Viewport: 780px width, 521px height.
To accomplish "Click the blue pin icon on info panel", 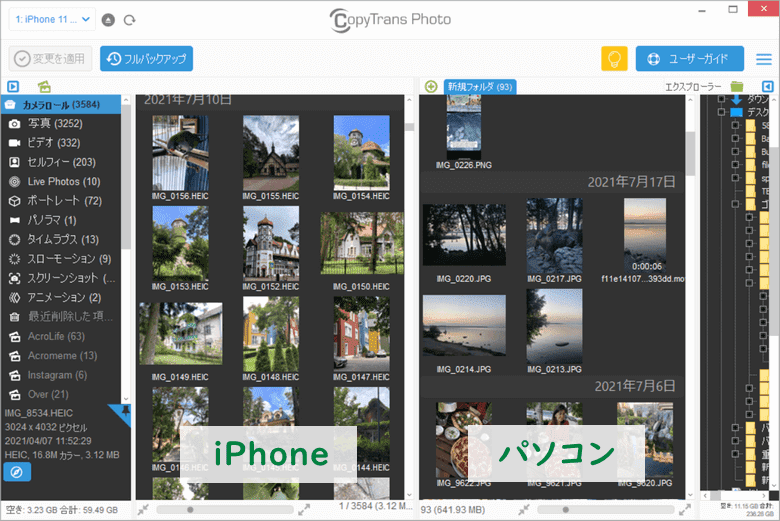I will (123, 413).
